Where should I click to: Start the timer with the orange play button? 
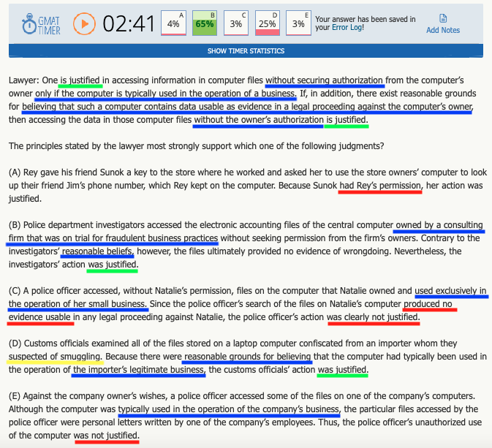[84, 24]
